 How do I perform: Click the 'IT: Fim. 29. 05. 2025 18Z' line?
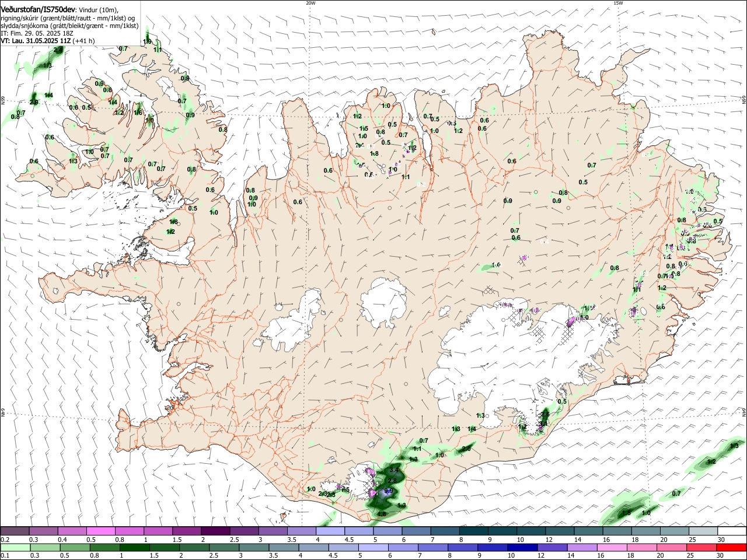click(x=37, y=33)
